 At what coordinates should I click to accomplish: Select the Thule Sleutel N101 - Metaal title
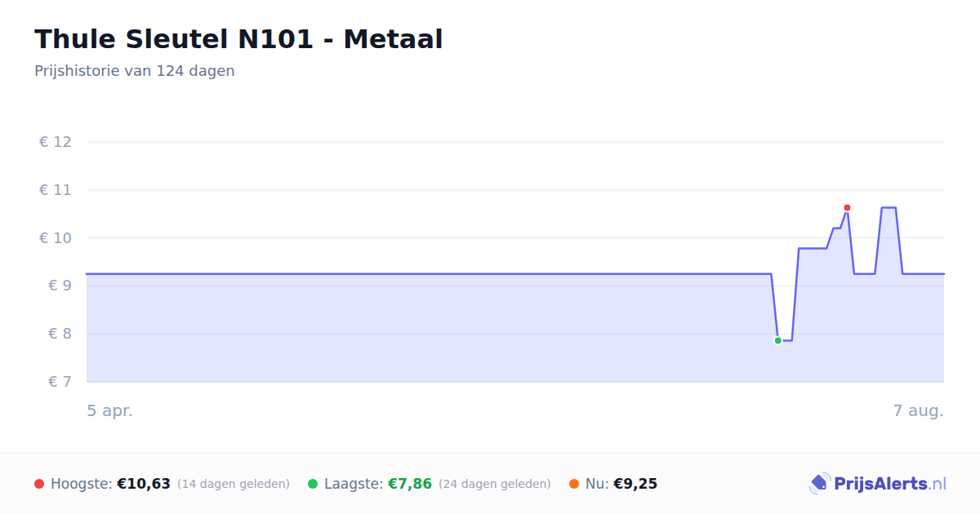click(x=238, y=39)
